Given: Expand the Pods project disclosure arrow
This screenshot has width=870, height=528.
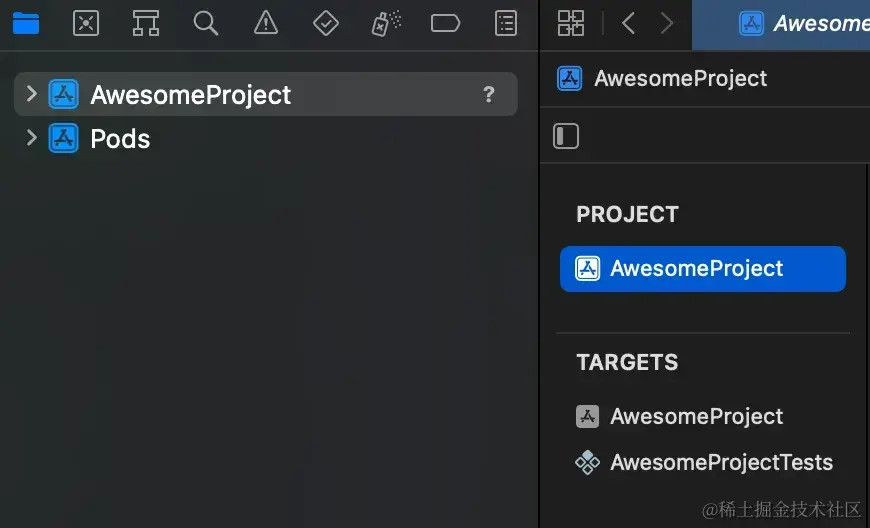Looking at the screenshot, I should pyautogui.click(x=31, y=138).
